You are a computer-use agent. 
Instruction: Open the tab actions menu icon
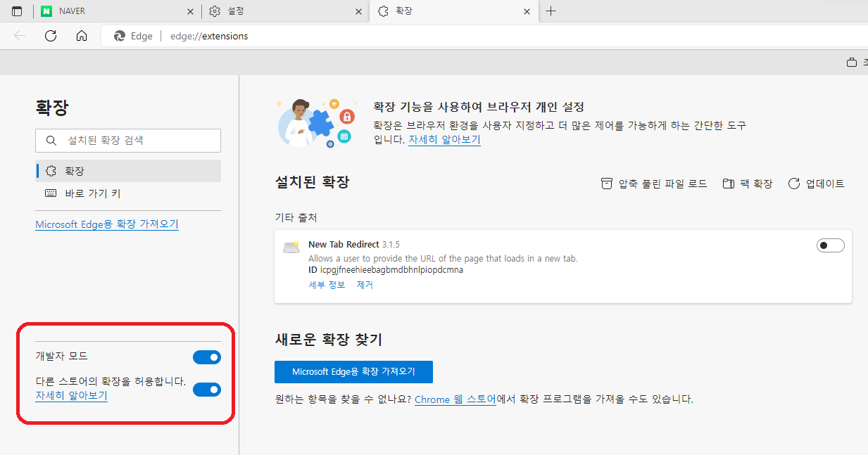(17, 11)
